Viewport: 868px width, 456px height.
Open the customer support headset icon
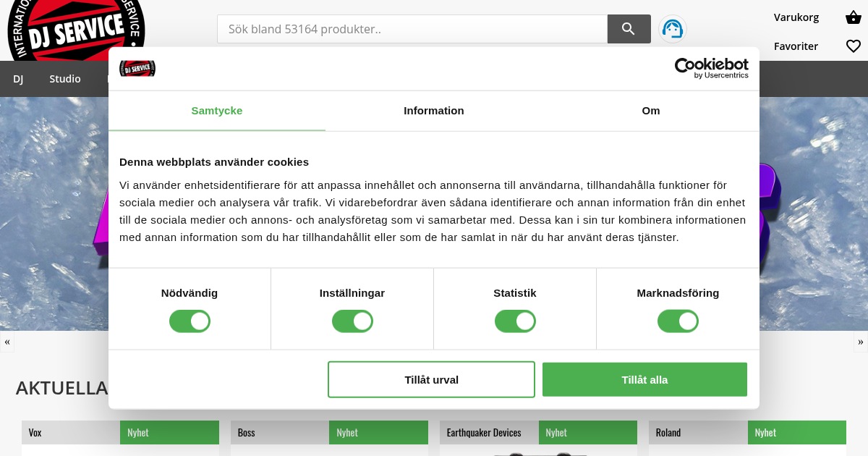673,29
